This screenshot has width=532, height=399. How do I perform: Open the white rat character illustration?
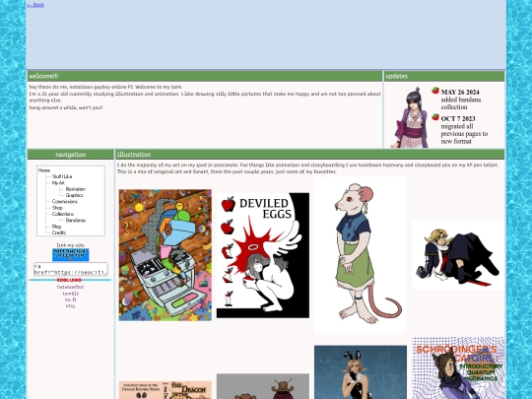point(361,255)
